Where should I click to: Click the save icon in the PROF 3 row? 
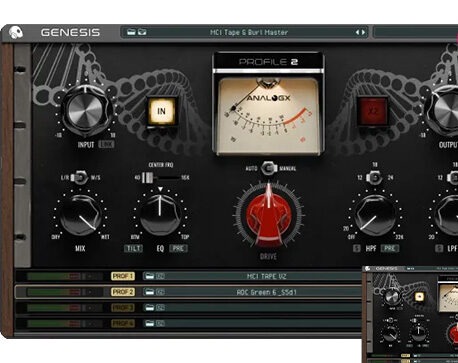point(160,307)
